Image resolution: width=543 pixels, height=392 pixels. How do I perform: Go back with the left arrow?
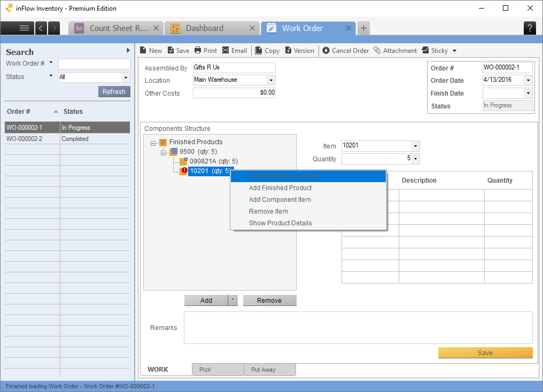tap(41, 28)
